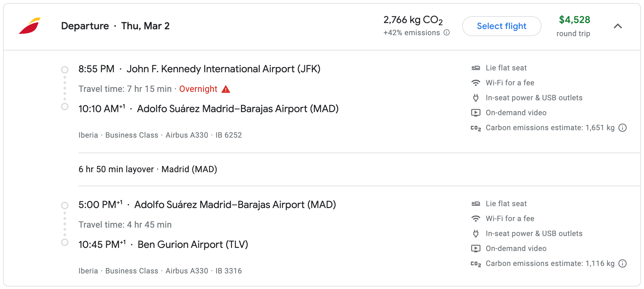Click the CO2 emissions icon for second leg
Viewport: 644px width, 289px height.
pos(476,263)
